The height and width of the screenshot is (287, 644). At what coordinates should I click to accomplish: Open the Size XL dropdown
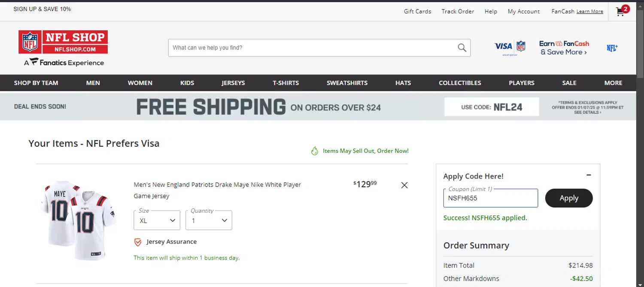click(x=157, y=220)
